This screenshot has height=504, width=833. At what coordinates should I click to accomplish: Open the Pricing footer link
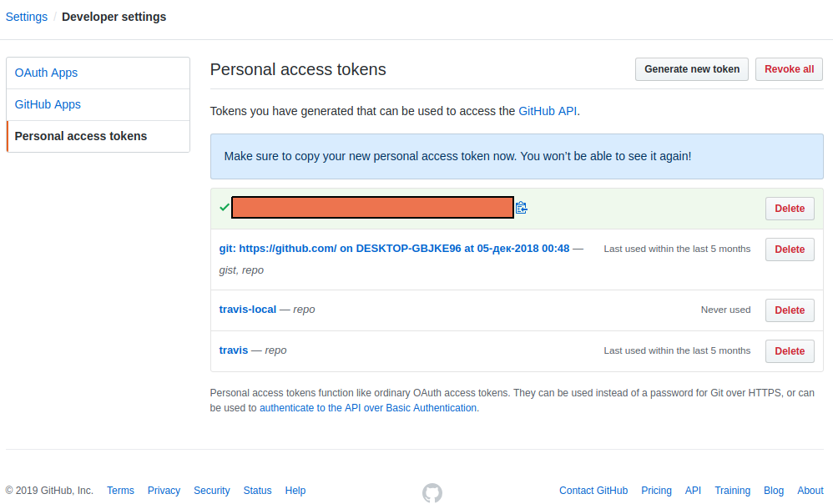pos(656,491)
